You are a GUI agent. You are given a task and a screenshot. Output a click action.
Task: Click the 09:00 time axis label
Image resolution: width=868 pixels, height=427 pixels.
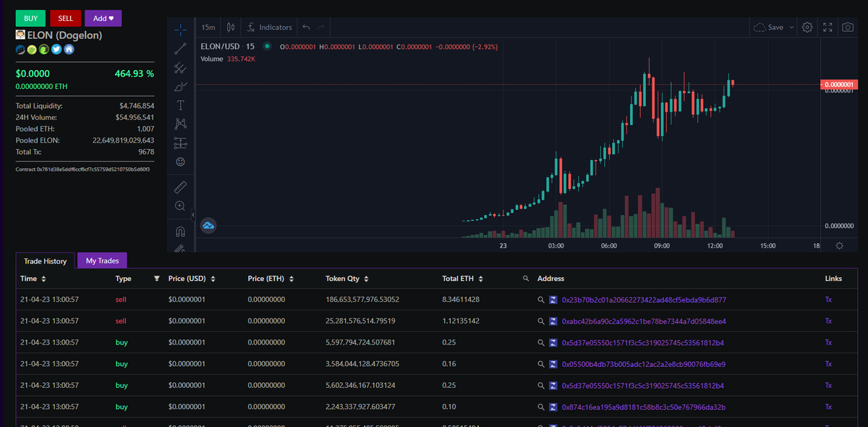pos(662,246)
